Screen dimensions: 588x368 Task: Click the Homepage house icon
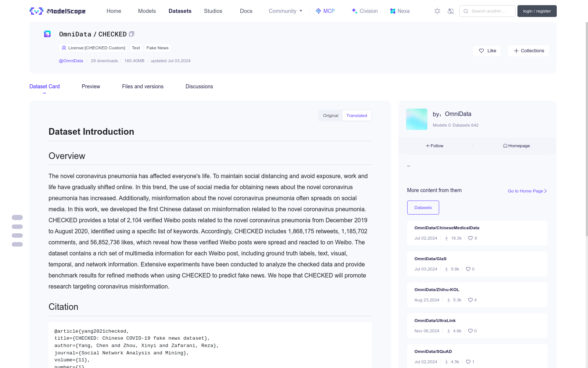(505, 146)
